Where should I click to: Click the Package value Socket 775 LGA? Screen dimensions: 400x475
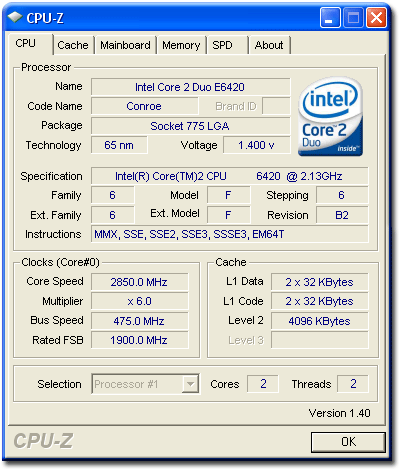click(191, 126)
